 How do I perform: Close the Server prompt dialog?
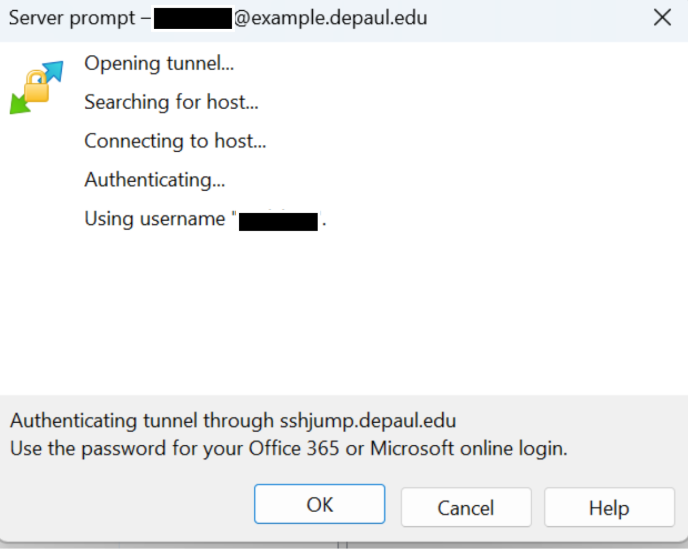661,18
